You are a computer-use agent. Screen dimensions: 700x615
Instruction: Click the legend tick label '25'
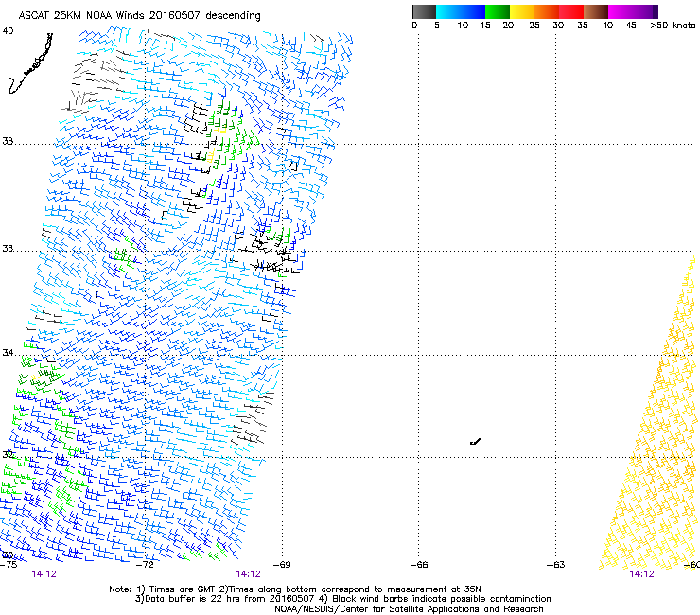click(x=534, y=26)
